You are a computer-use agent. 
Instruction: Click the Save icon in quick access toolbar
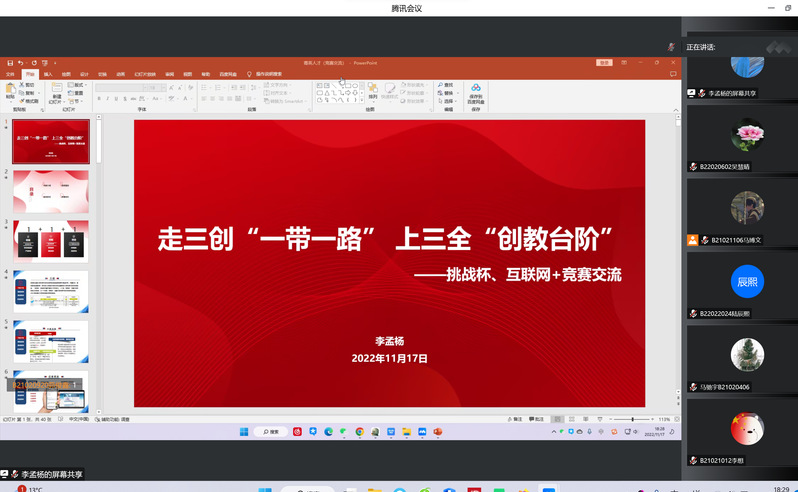pyautogui.click(x=10, y=63)
